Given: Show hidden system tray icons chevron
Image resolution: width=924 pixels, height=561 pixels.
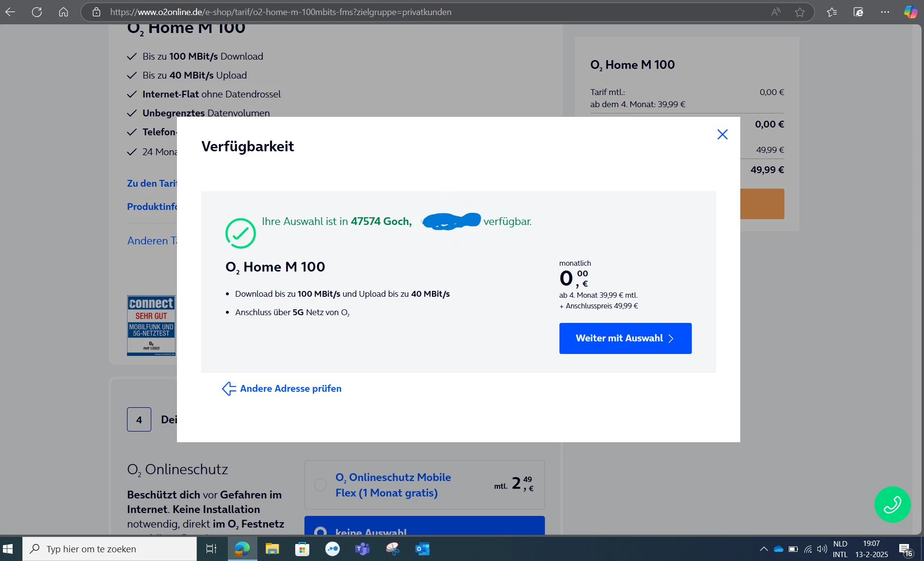Looking at the screenshot, I should [764, 549].
